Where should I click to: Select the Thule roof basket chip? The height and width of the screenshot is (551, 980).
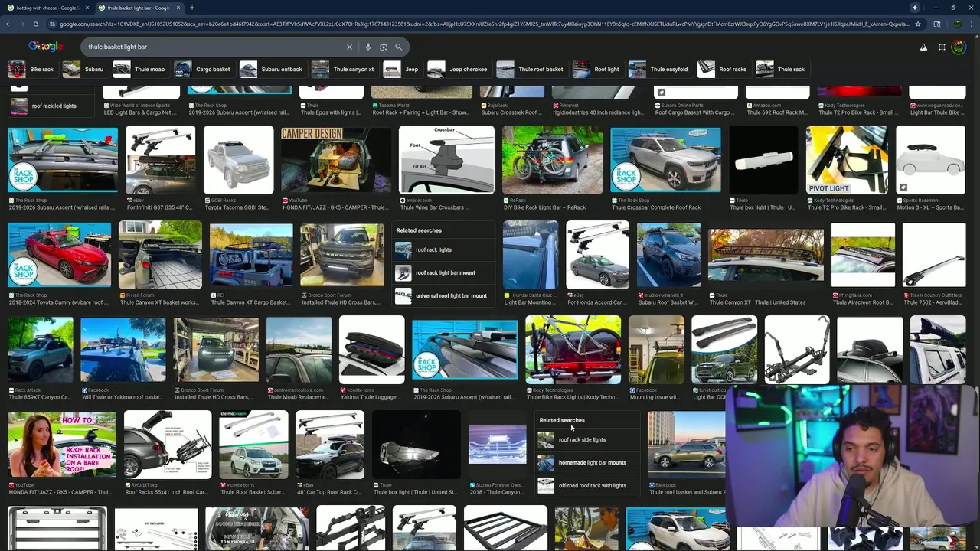click(x=531, y=70)
